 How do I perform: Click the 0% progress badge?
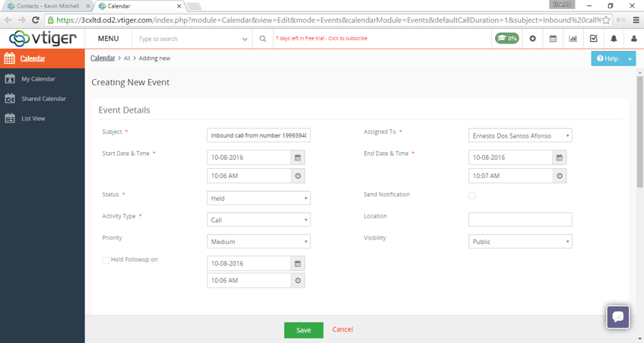click(x=507, y=38)
